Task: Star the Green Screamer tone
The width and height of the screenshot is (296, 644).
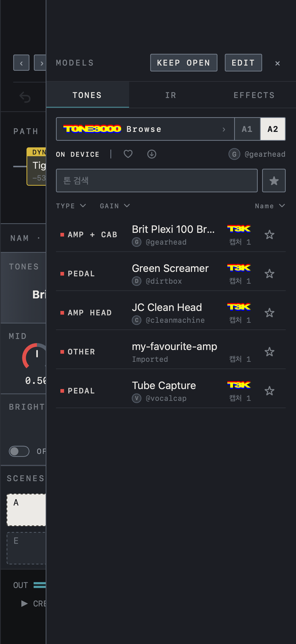Action: 269,274
